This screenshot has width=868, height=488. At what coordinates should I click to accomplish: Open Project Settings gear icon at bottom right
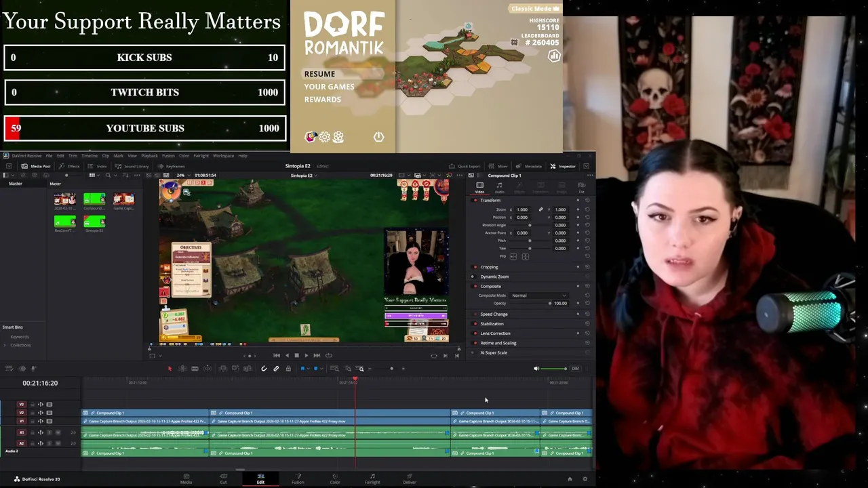[585, 479]
